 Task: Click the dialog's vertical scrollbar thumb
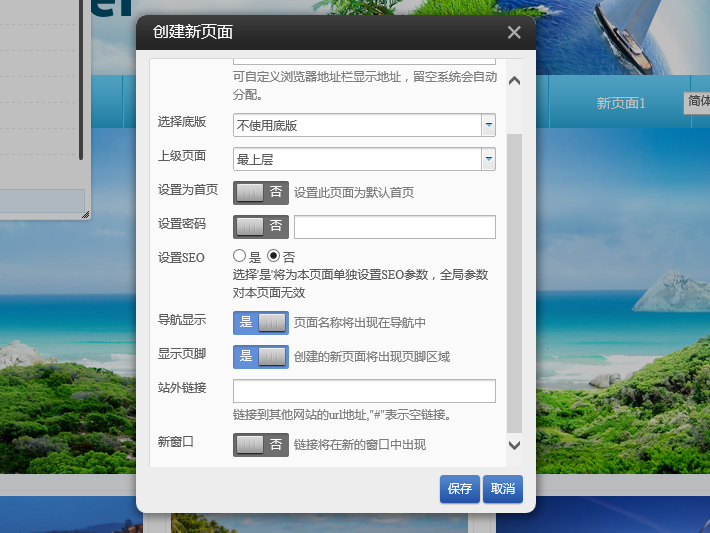click(x=515, y=280)
